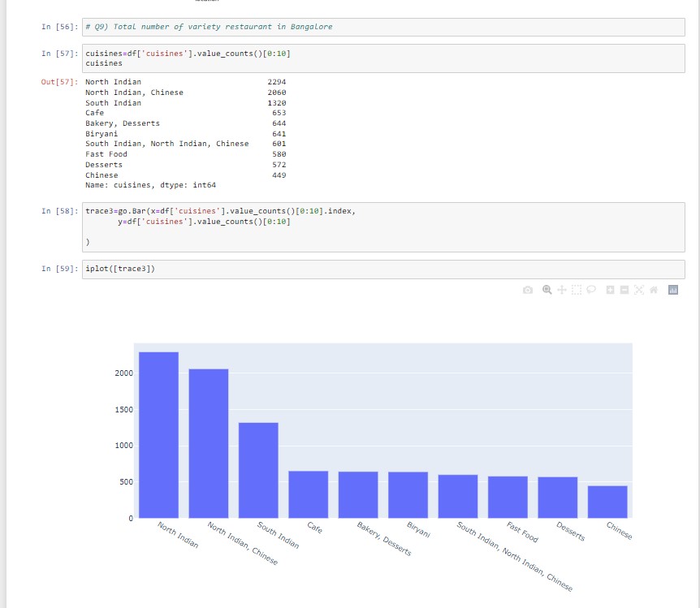
Task: Activate the Lasso Select tool
Action: coord(591,290)
